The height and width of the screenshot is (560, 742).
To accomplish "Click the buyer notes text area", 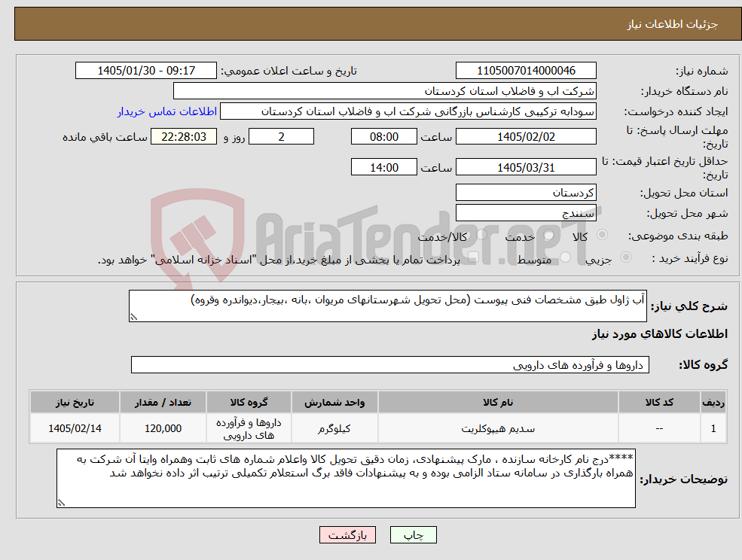I will coord(346,479).
